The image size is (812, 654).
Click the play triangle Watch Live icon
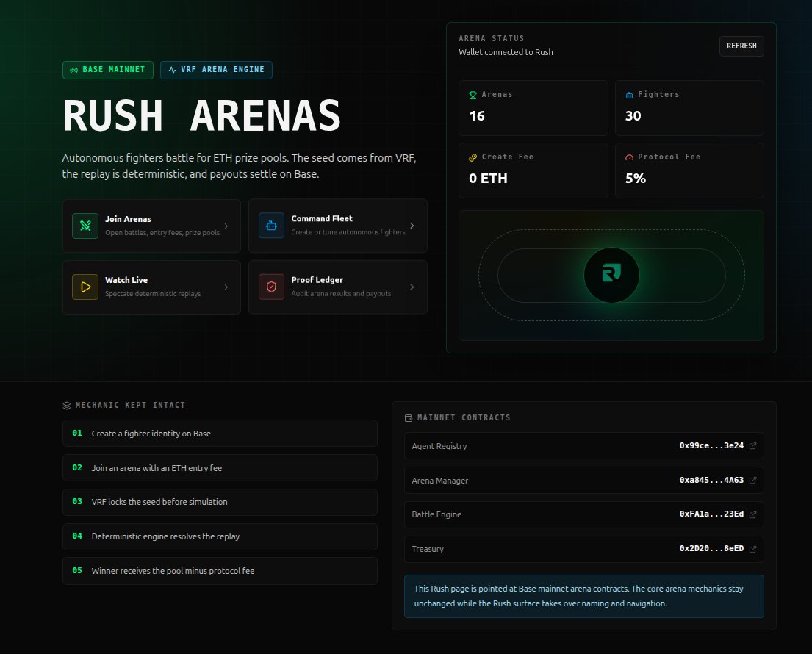[85, 287]
